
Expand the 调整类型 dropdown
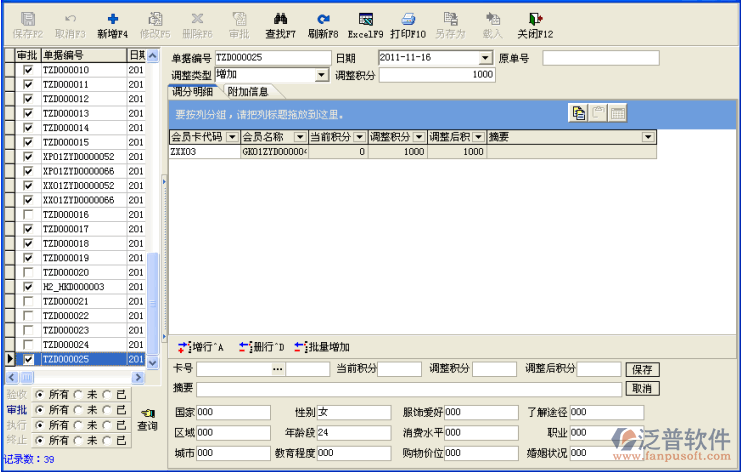(x=322, y=75)
